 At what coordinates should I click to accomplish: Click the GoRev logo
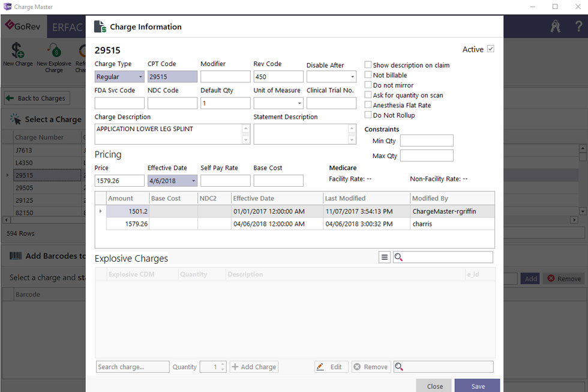23,26
